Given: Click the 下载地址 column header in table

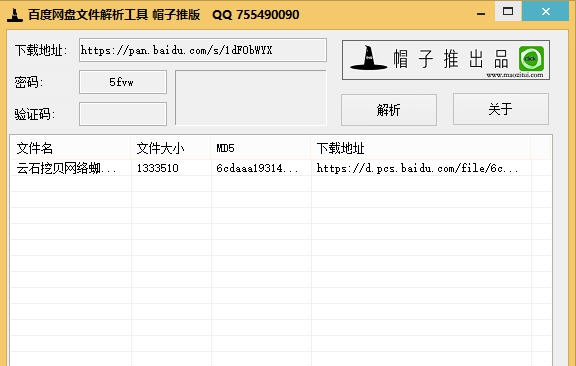Looking at the screenshot, I should pyautogui.click(x=421, y=148).
